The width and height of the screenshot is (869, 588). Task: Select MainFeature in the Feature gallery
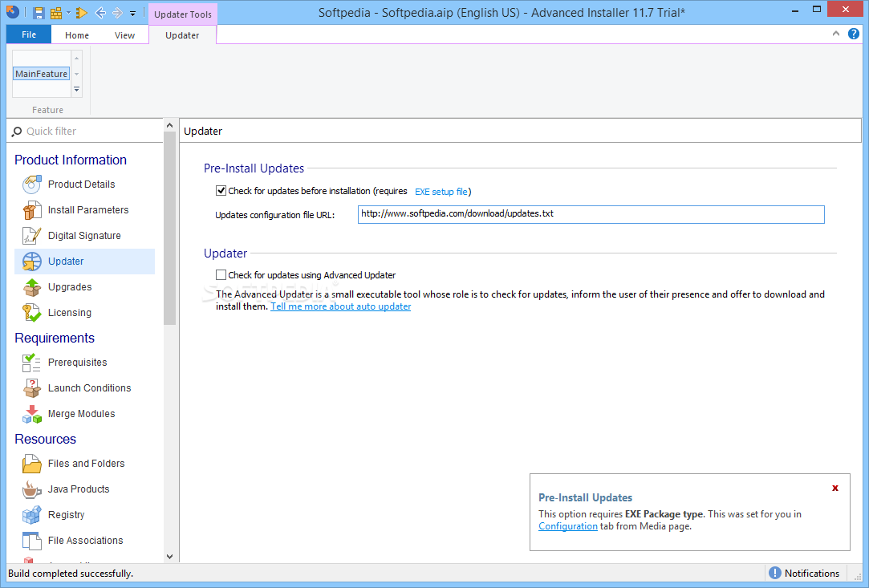[x=42, y=74]
